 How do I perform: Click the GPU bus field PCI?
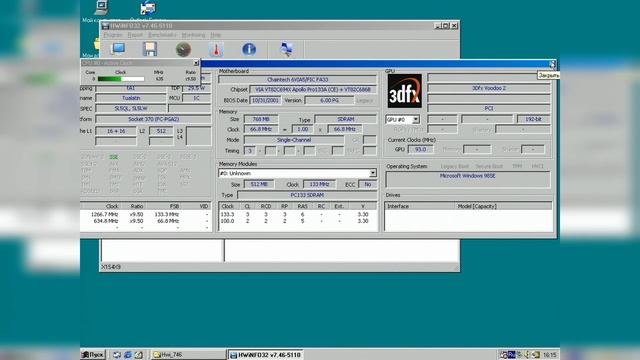(x=489, y=109)
